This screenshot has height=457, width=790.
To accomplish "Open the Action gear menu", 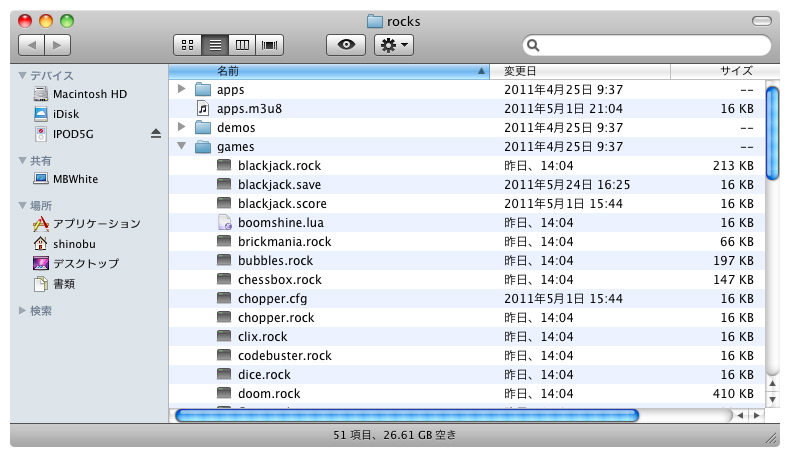I will 392,45.
